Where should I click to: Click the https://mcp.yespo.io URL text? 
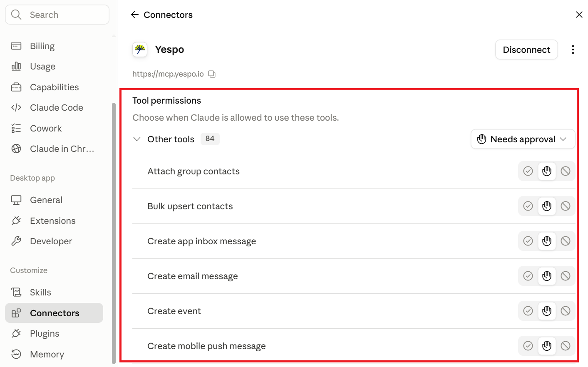click(168, 74)
